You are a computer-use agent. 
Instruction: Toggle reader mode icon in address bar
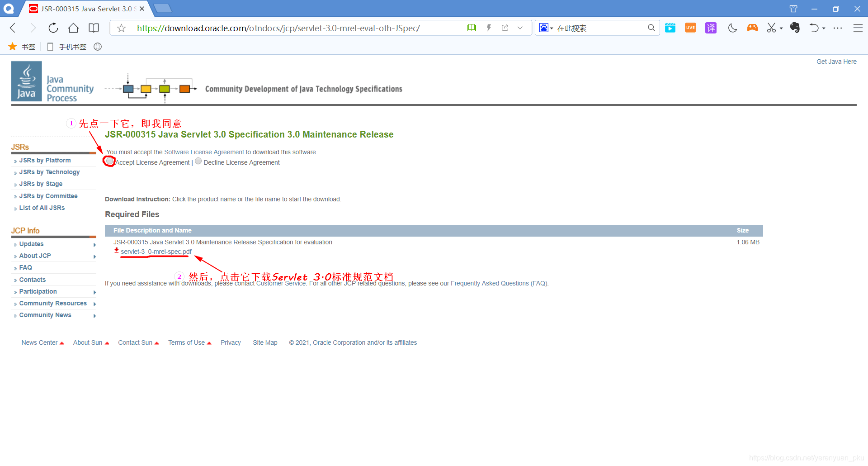pos(472,28)
